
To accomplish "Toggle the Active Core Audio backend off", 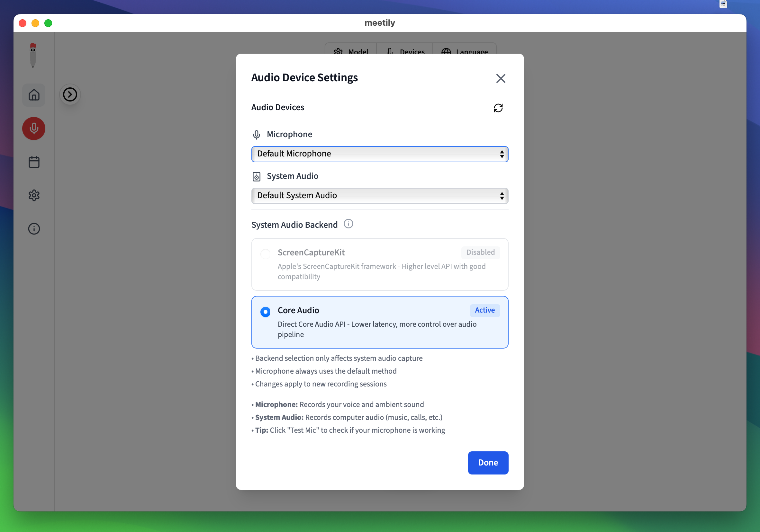I will pyautogui.click(x=265, y=311).
